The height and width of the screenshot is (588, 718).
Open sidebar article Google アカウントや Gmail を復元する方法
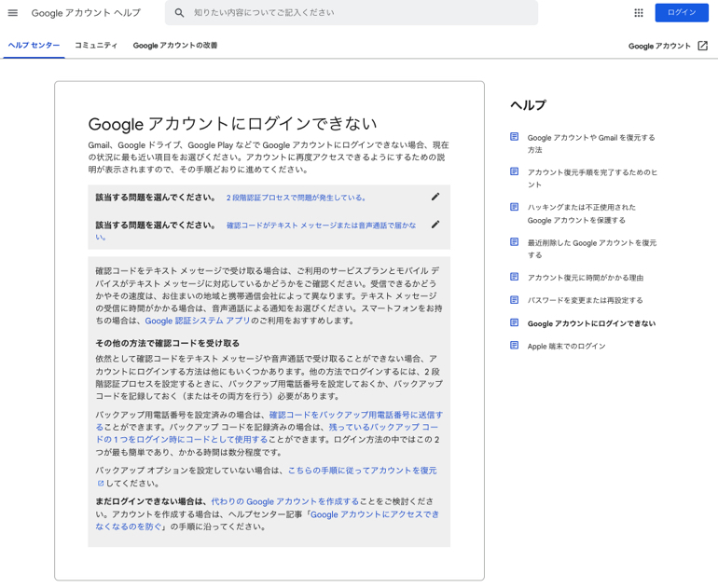point(590,144)
